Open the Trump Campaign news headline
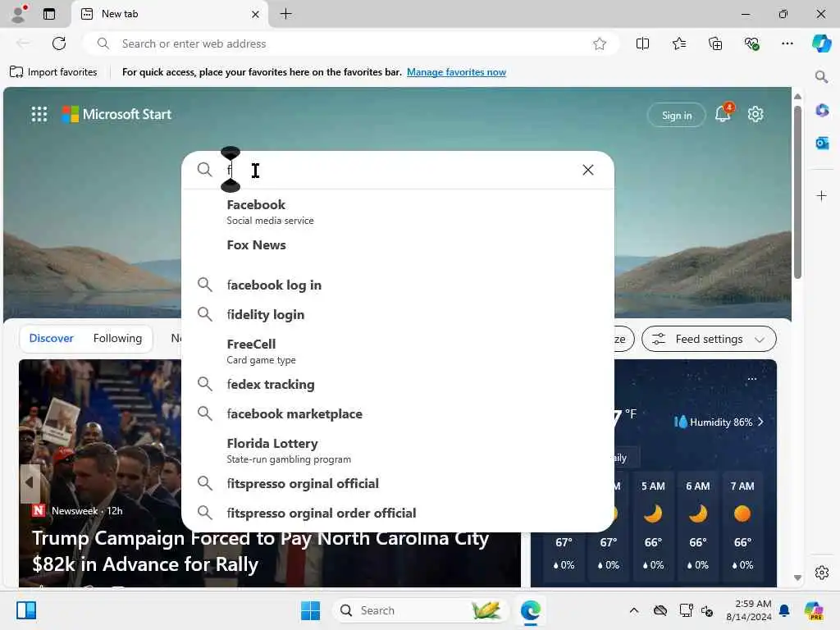This screenshot has height=630, width=840. click(260, 550)
